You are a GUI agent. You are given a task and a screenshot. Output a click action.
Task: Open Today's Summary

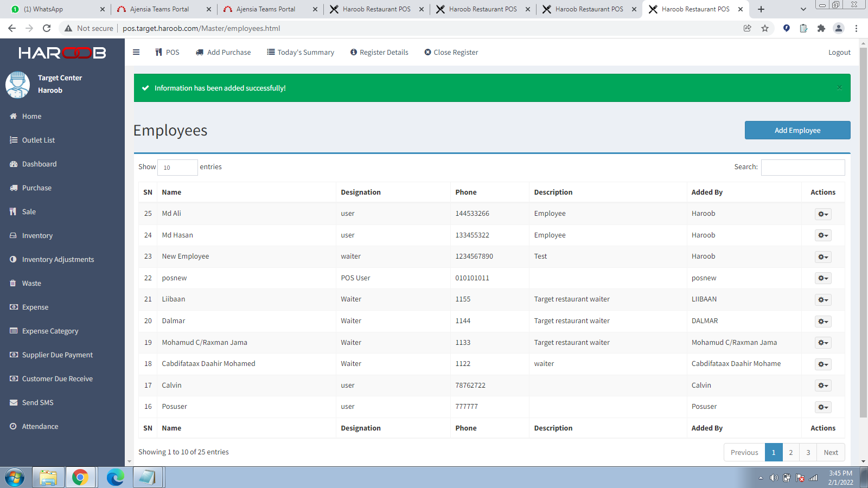click(301, 53)
